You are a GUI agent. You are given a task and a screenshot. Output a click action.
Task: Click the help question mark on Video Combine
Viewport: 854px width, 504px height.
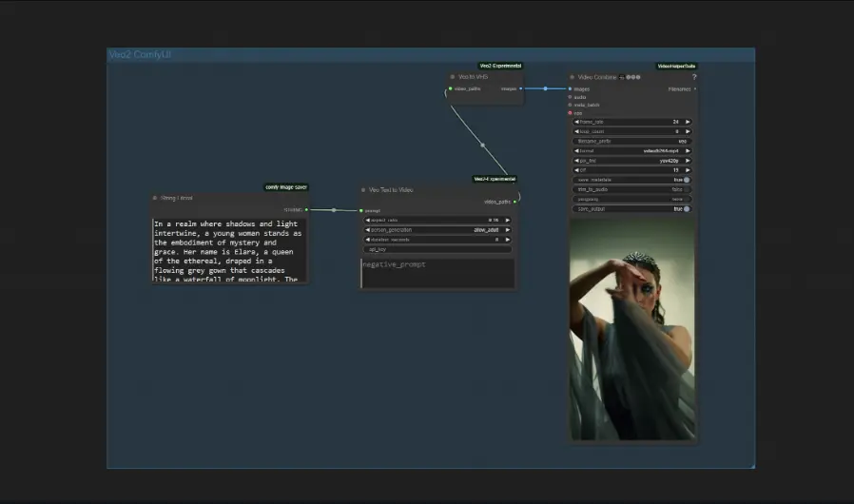(x=693, y=77)
